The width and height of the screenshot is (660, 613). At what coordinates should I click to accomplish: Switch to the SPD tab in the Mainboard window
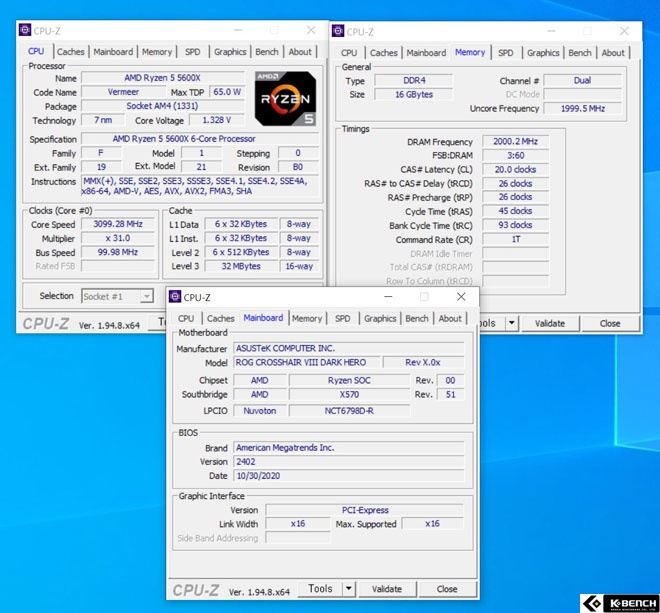342,318
